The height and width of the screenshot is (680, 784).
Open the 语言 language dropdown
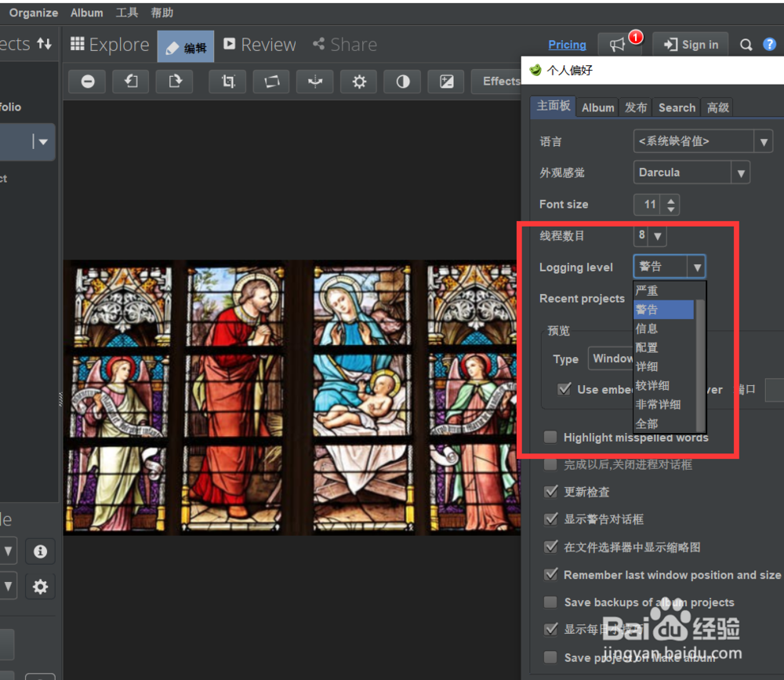(703, 141)
